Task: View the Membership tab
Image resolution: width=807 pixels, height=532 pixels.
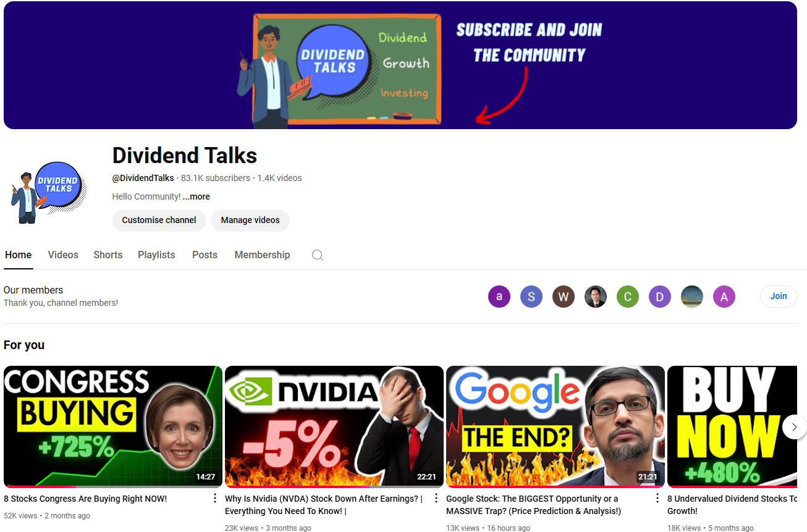Action: click(x=262, y=255)
